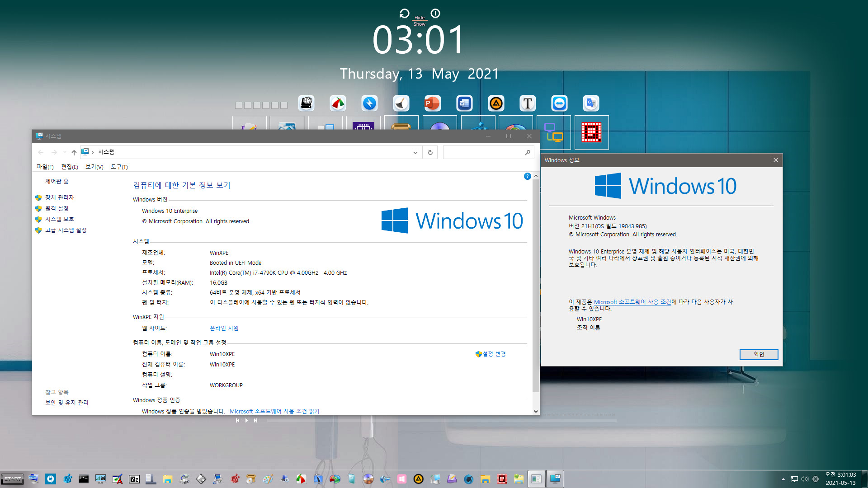Close the Windows 정보 dialog
Viewport: 868px width, 488px height.
[775, 160]
